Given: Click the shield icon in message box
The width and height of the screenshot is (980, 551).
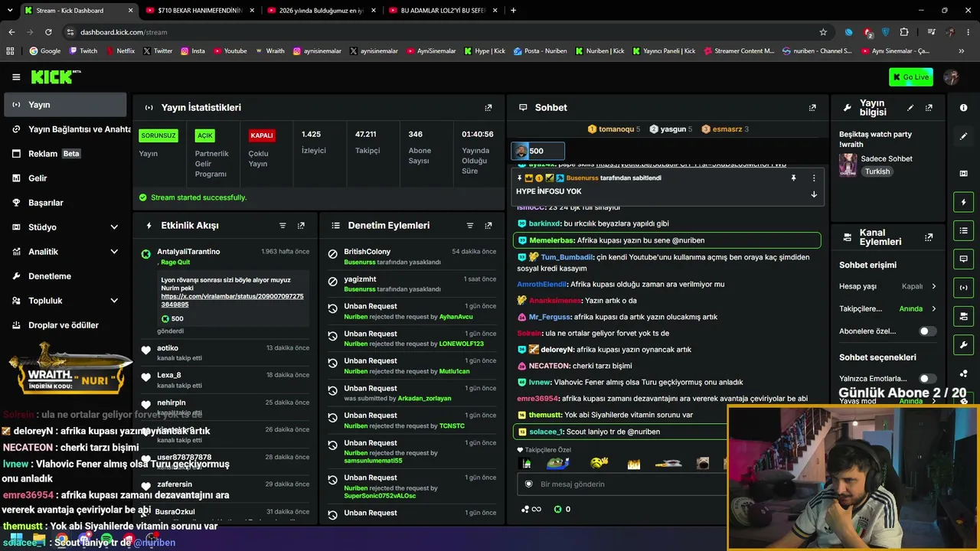Looking at the screenshot, I should 528,484.
